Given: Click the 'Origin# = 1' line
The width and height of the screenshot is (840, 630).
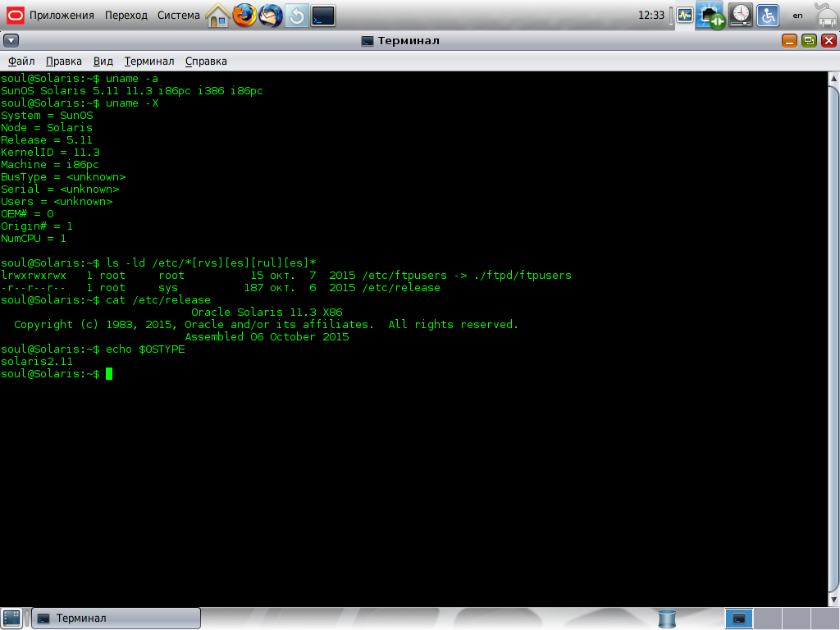Looking at the screenshot, I should [36, 226].
